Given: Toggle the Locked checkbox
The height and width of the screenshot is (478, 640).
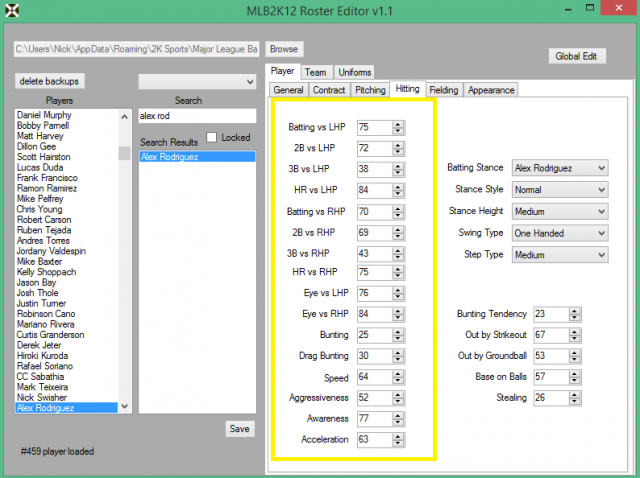Looking at the screenshot, I should tap(212, 137).
